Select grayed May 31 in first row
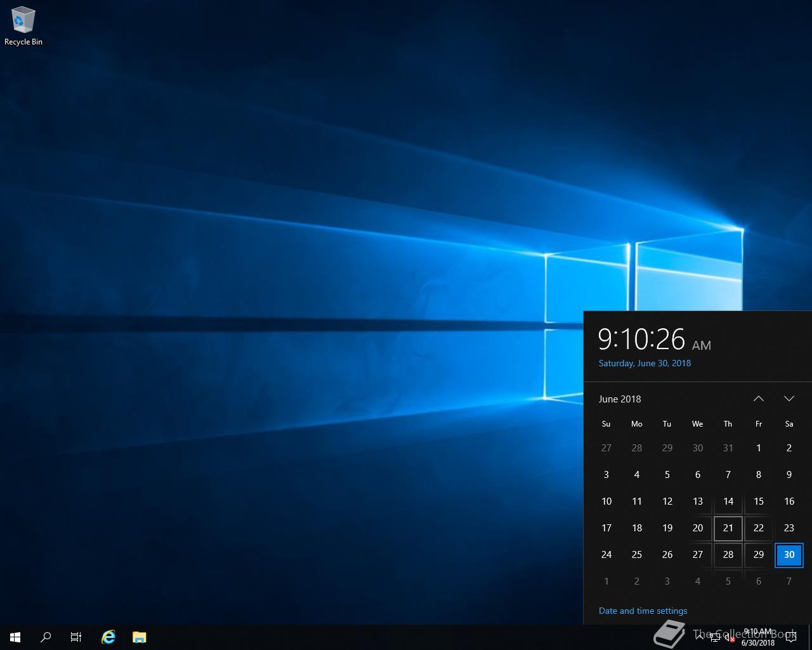 [728, 448]
